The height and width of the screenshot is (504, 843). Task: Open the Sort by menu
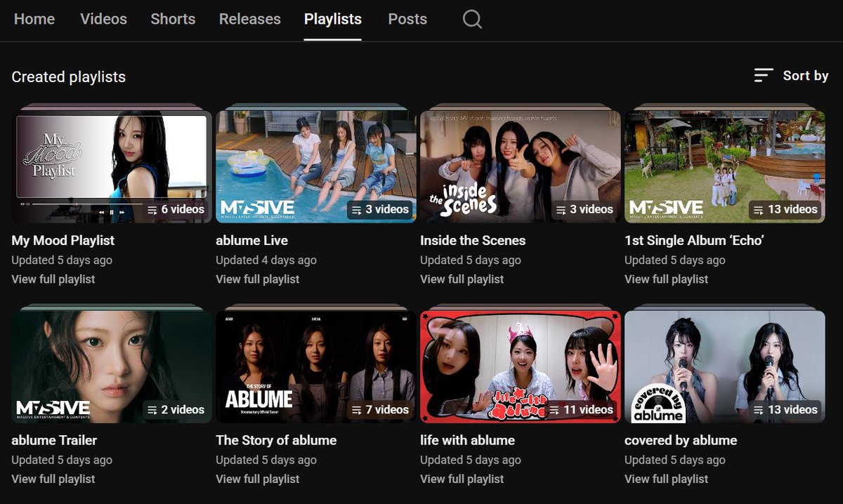click(x=791, y=76)
